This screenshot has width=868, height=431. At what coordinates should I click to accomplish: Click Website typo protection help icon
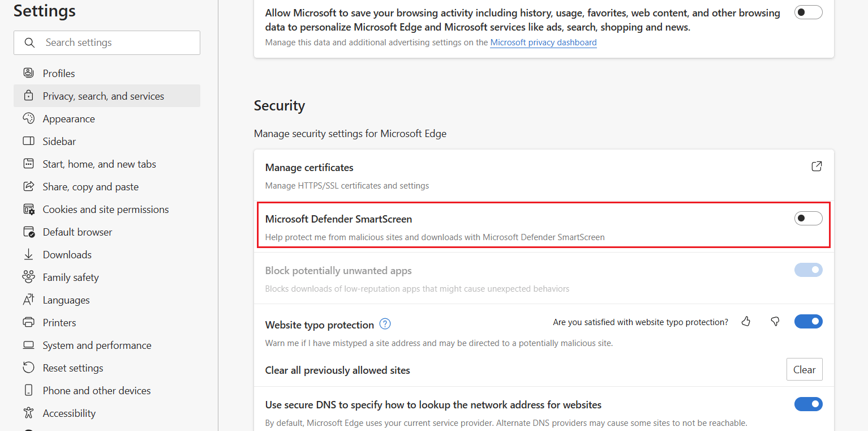click(x=385, y=325)
